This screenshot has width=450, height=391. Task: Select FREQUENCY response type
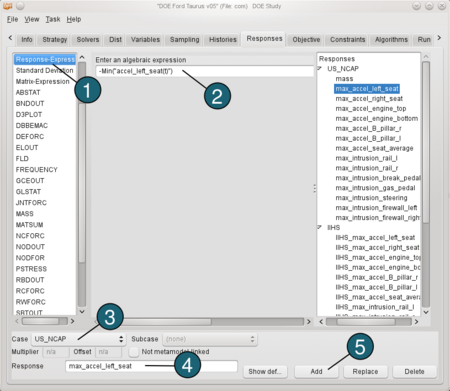(x=45, y=169)
